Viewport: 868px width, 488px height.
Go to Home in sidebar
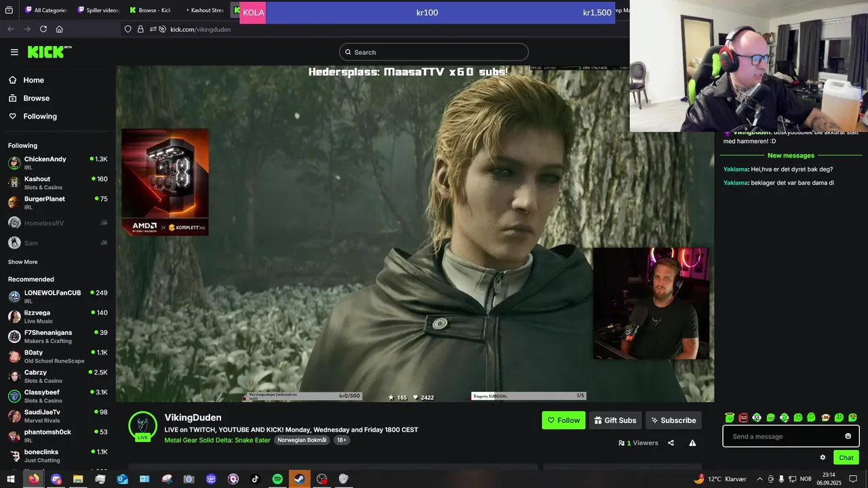pyautogui.click(x=27, y=80)
